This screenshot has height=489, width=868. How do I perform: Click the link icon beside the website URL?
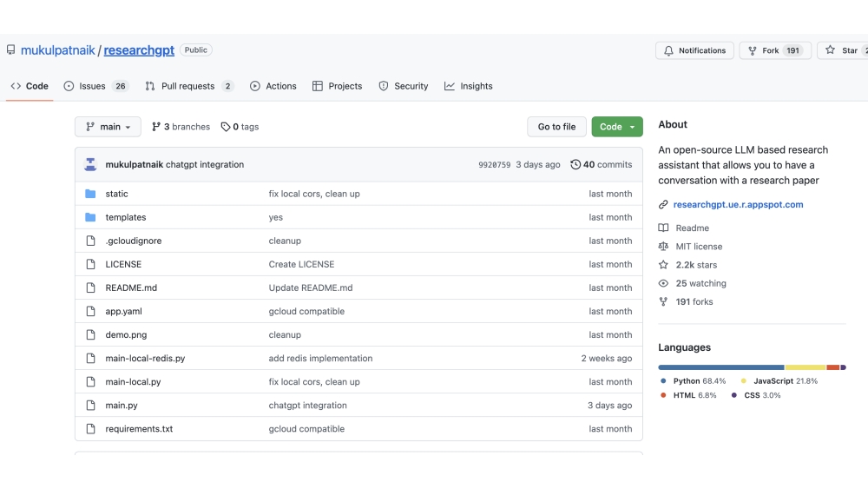pos(663,205)
